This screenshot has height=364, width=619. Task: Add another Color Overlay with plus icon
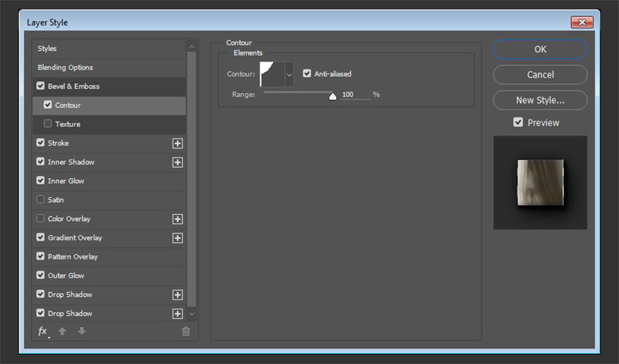(178, 219)
